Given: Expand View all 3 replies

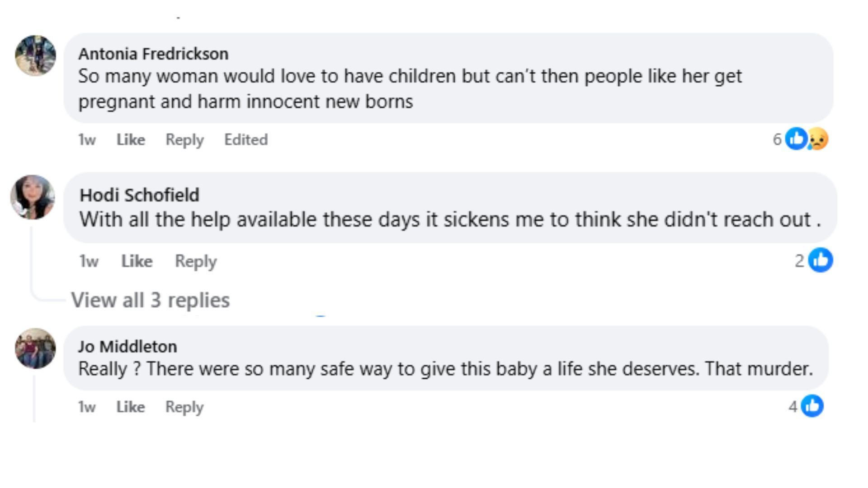Looking at the screenshot, I should pos(150,300).
